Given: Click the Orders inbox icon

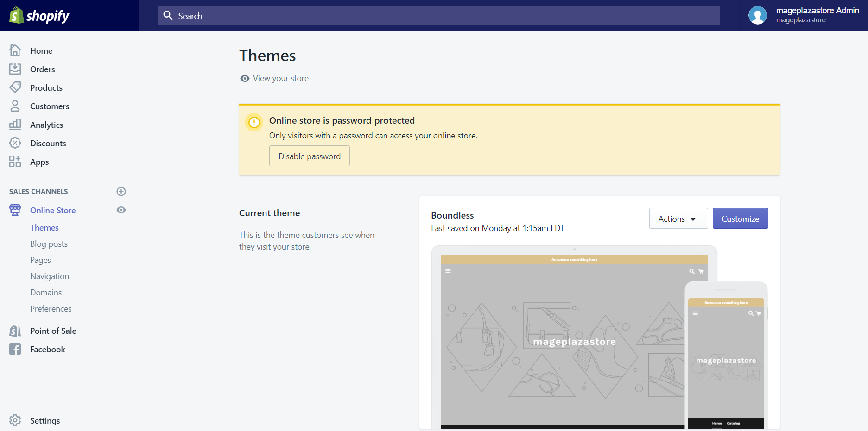Looking at the screenshot, I should point(15,69).
